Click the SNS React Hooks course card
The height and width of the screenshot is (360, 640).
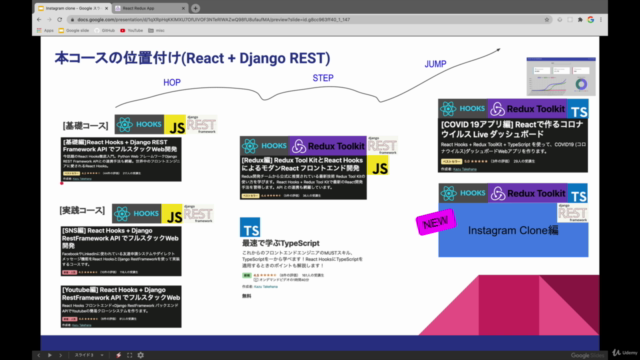click(x=121, y=251)
